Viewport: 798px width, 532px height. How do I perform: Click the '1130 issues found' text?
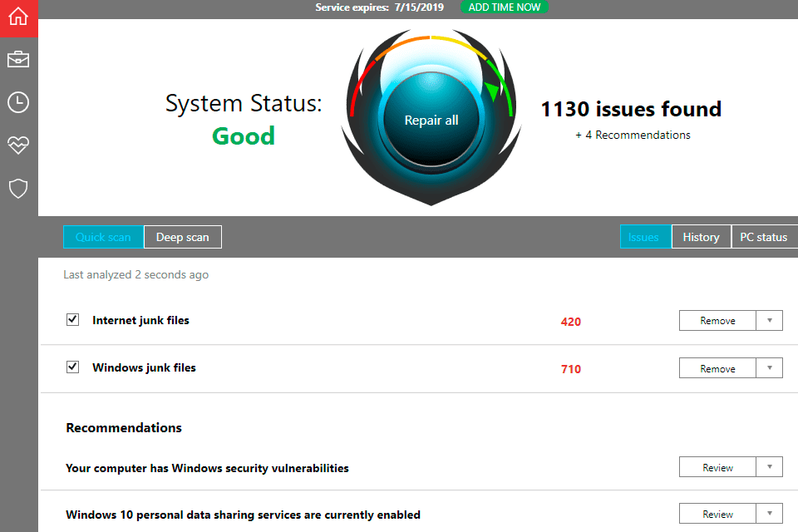pyautogui.click(x=631, y=109)
